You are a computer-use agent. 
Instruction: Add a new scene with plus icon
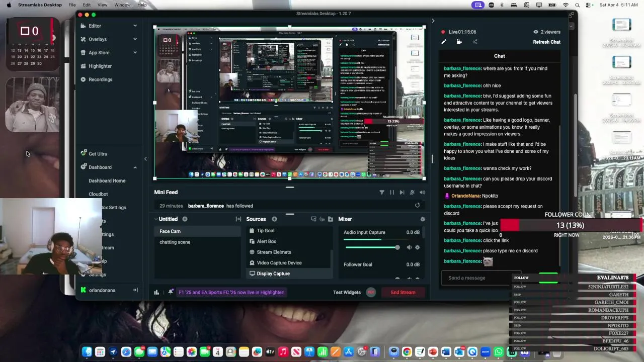click(x=185, y=219)
